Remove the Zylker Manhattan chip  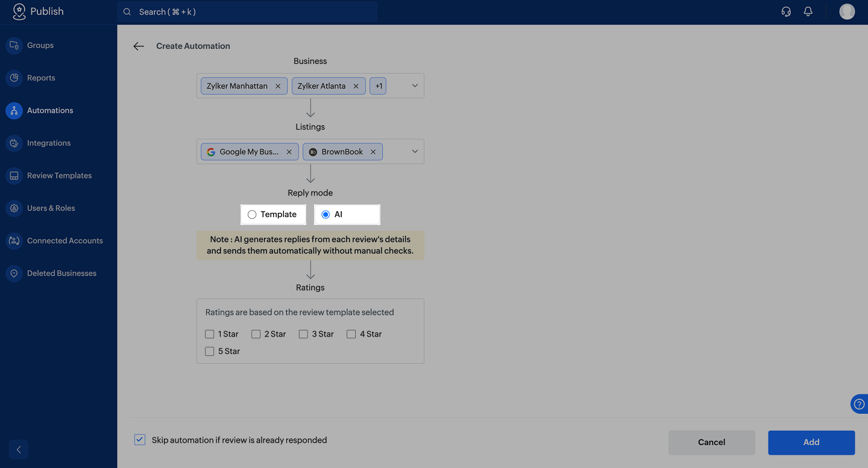tap(278, 86)
